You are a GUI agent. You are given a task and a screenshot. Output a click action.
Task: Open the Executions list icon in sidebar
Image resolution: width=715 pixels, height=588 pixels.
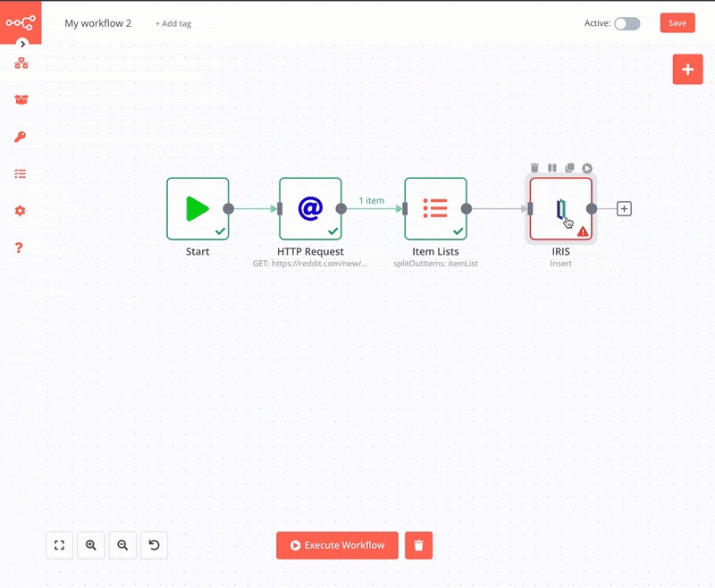tap(21, 174)
